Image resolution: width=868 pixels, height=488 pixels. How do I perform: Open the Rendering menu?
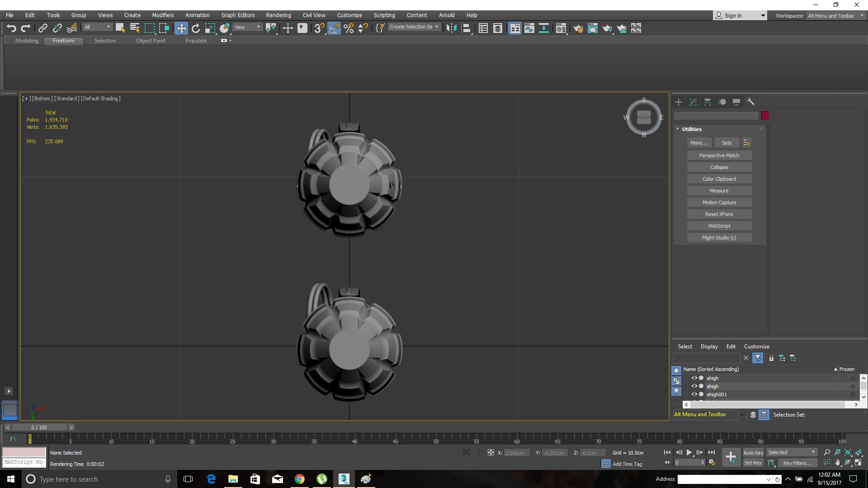pyautogui.click(x=278, y=15)
